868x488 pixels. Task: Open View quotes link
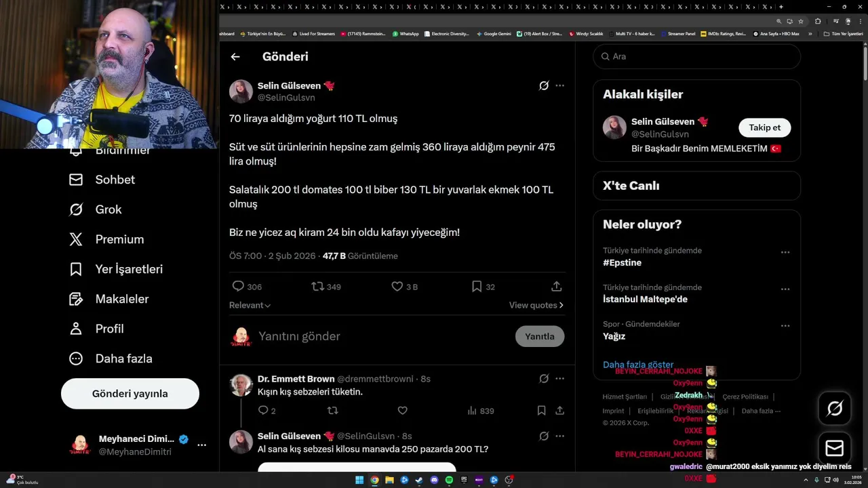(536, 305)
